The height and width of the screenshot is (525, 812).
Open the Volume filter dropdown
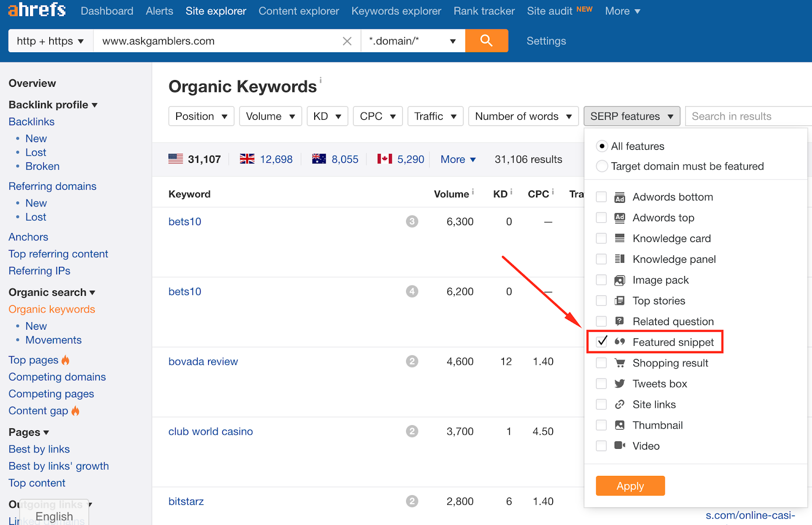[x=270, y=116]
